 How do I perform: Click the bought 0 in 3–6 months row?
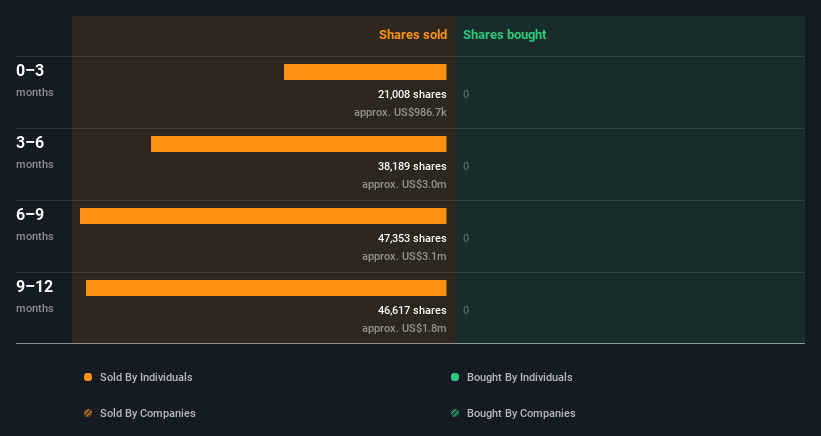[x=466, y=166]
